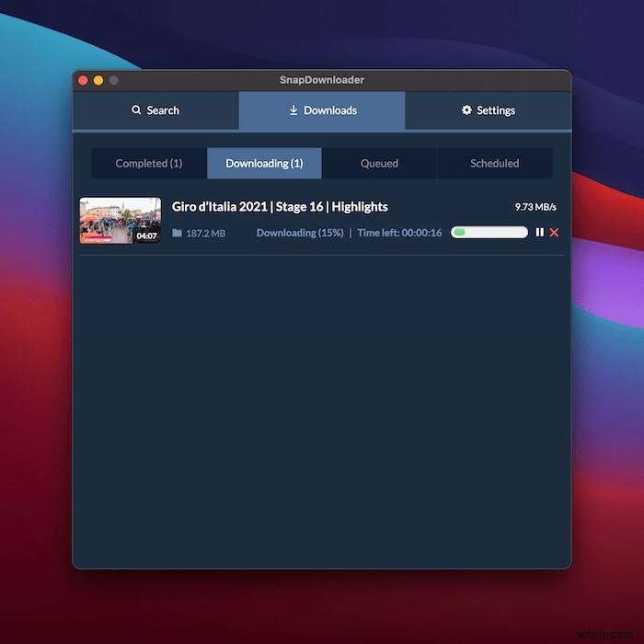Pause the Giro d'Italia download
The width and height of the screenshot is (644, 644).
tap(540, 233)
